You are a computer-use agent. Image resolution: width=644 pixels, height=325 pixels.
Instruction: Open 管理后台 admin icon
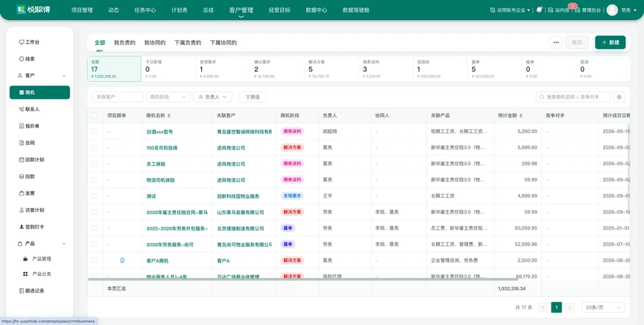click(578, 10)
